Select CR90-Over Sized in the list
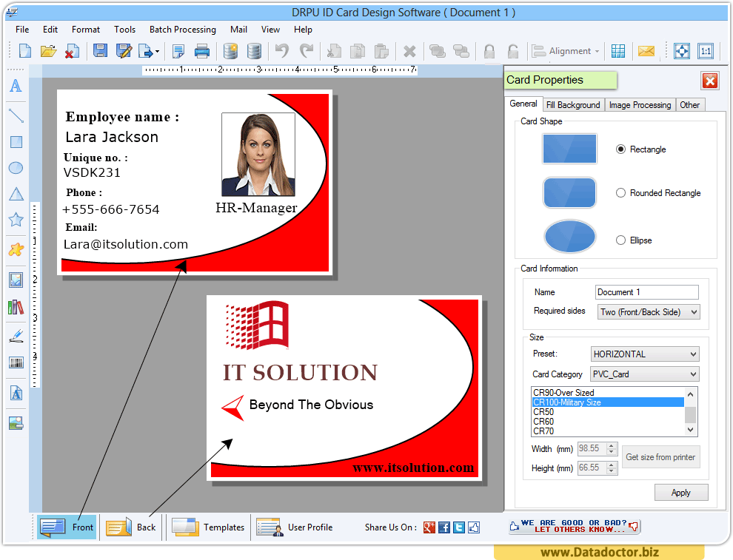This screenshot has height=560, width=733. point(608,393)
